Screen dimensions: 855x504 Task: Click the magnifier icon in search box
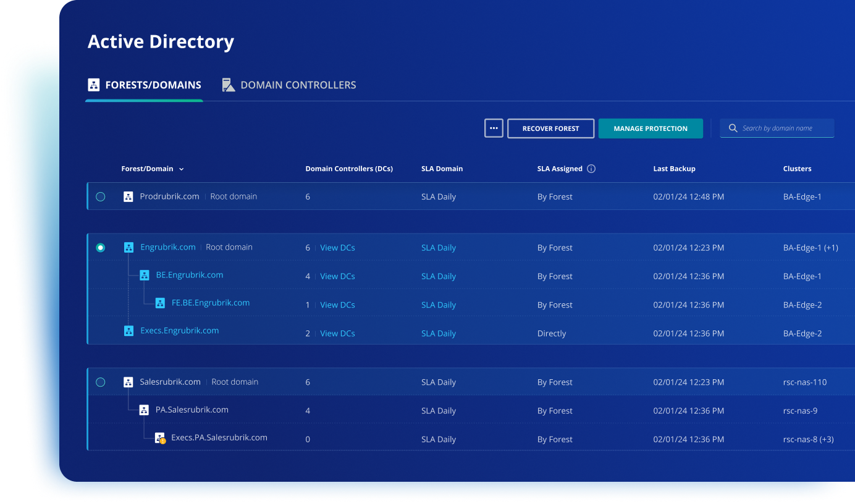(733, 128)
